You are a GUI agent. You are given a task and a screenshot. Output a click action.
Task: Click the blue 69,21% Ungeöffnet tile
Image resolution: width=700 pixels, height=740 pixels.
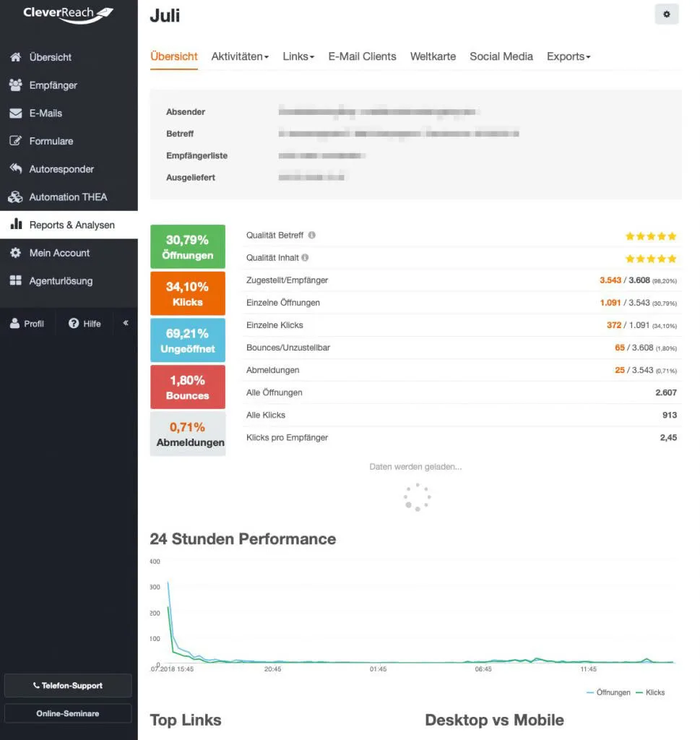(188, 340)
